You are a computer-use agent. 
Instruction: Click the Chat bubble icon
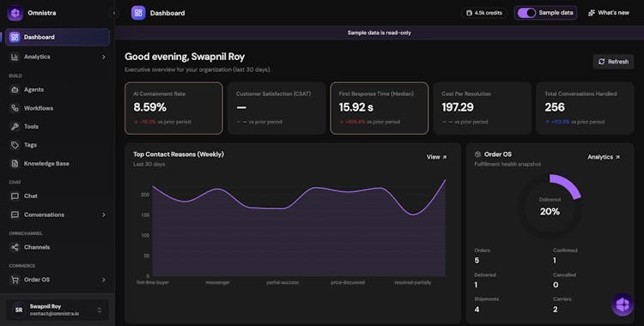coord(15,196)
